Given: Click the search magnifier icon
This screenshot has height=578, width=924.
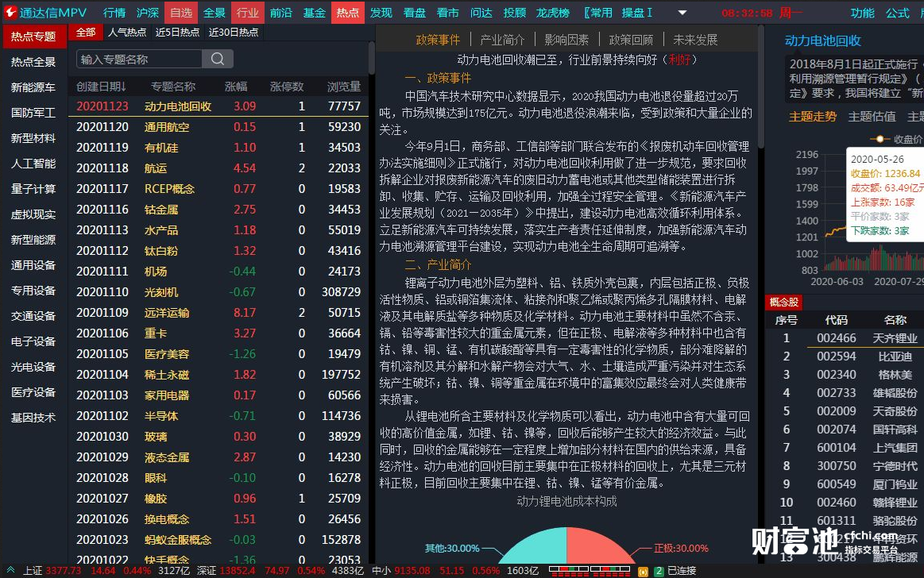Looking at the screenshot, I should [x=218, y=59].
